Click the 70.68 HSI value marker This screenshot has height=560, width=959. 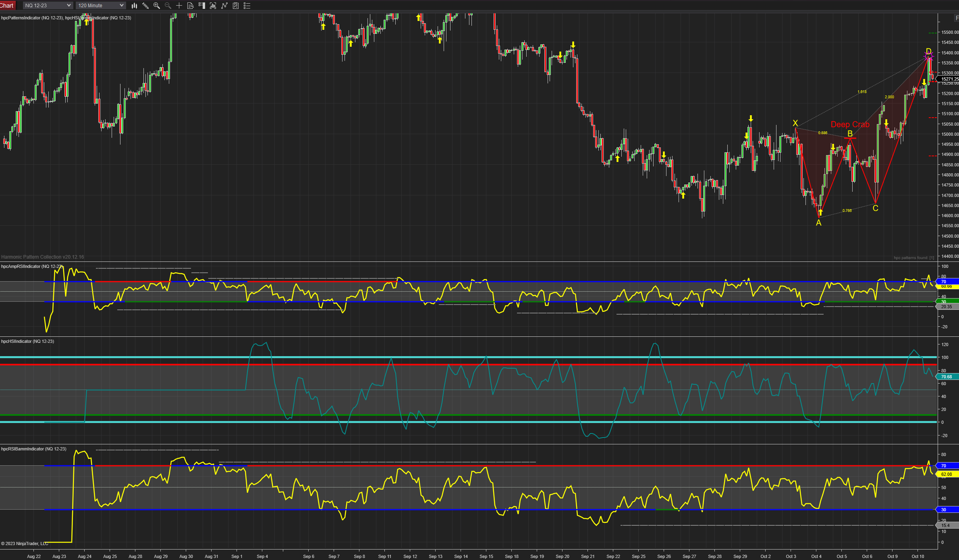[947, 377]
